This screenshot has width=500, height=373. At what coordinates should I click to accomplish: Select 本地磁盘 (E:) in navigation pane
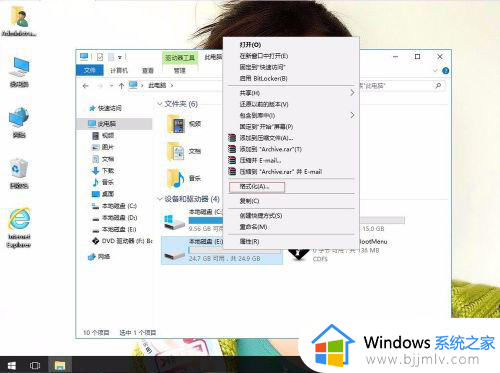tap(119, 229)
